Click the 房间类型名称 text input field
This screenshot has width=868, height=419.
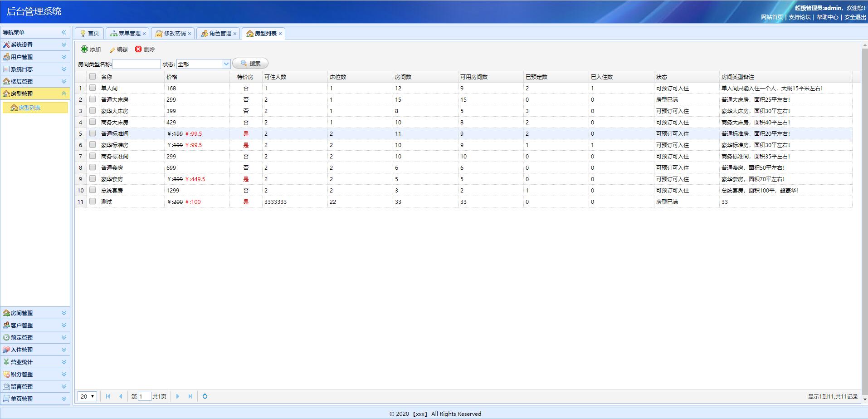[x=137, y=64]
